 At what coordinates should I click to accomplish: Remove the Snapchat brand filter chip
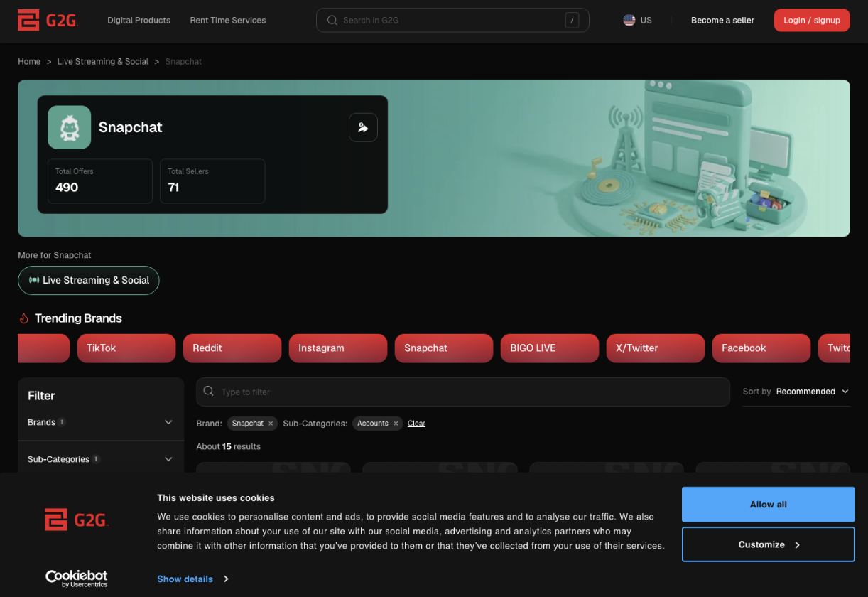271,424
